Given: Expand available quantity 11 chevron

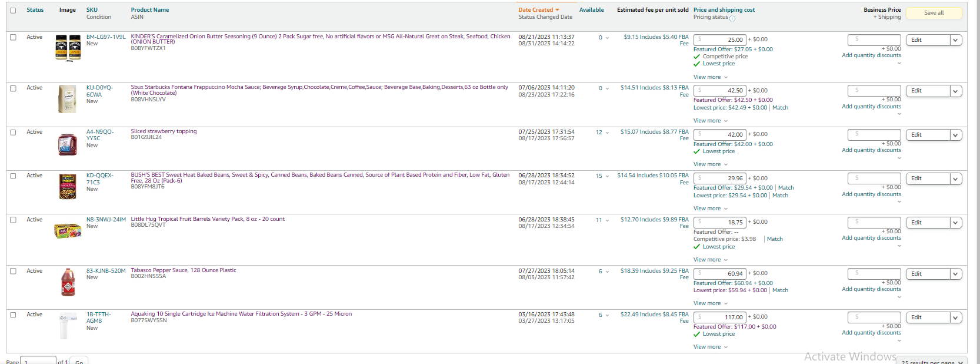Looking at the screenshot, I should (x=607, y=220).
